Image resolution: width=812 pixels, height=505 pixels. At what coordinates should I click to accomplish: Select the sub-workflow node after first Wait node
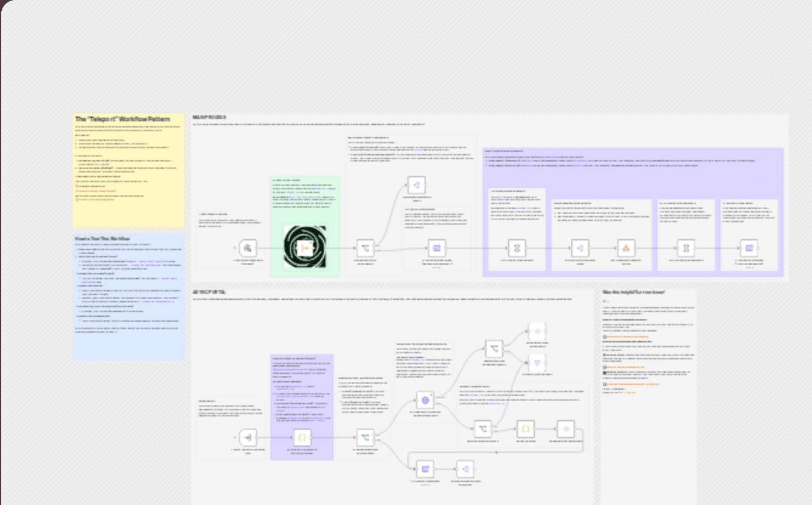pos(580,248)
